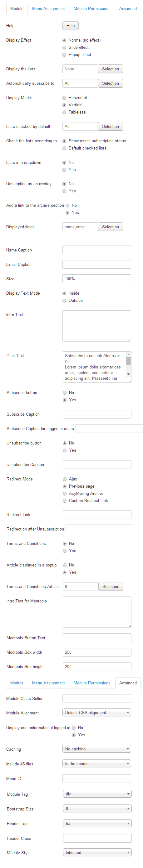
Task: Open the Caching dropdown
Action: coord(96,749)
